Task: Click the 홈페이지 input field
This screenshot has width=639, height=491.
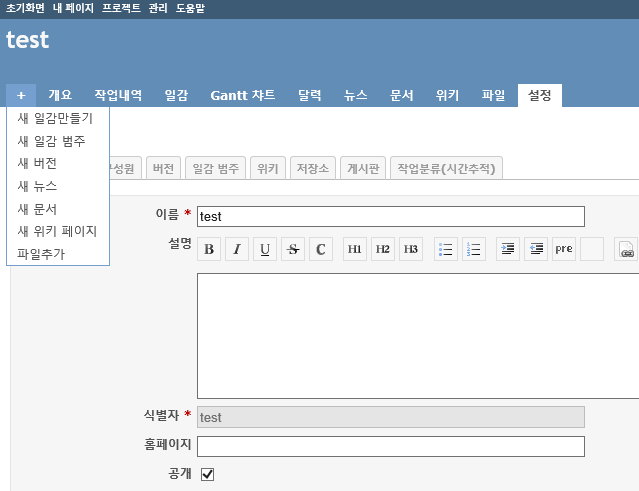Action: (390, 446)
